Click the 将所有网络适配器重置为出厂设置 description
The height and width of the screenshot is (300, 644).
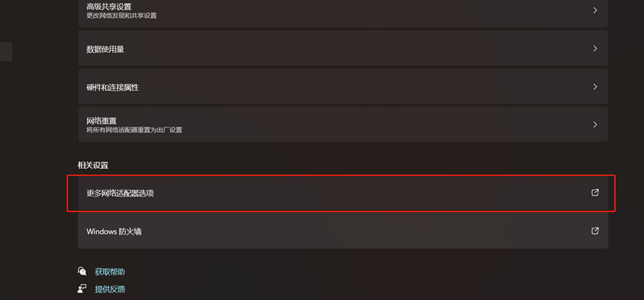coord(134,130)
